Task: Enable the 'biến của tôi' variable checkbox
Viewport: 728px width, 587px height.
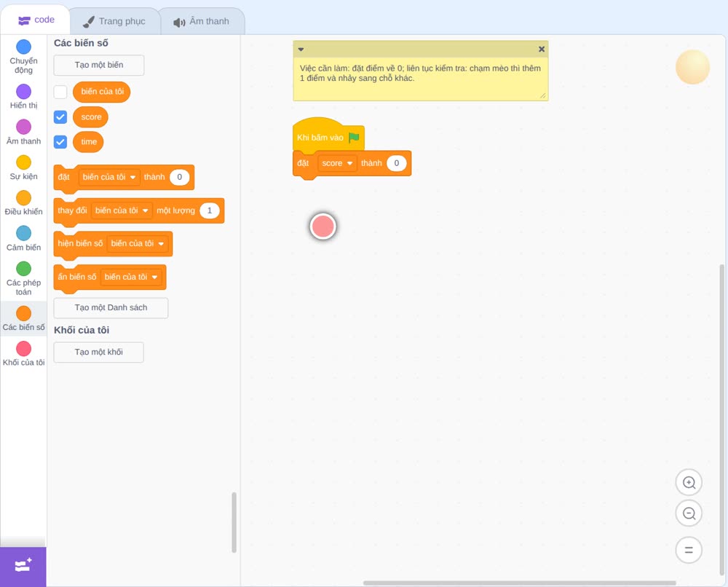Action: click(x=60, y=92)
